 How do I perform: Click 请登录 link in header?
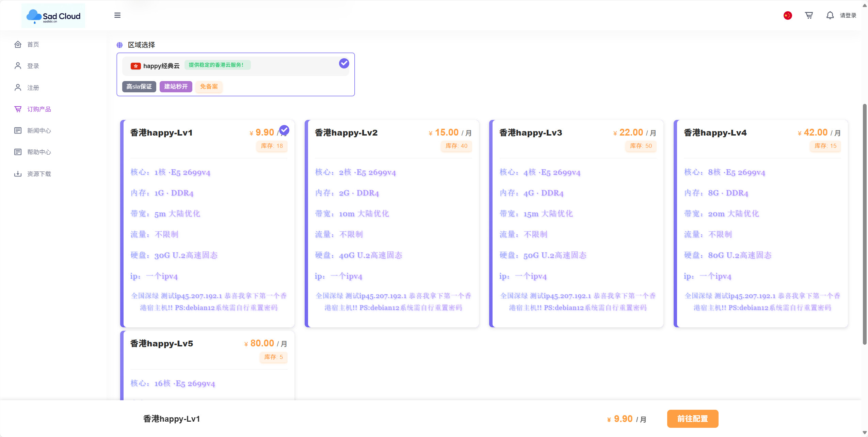[x=848, y=15]
